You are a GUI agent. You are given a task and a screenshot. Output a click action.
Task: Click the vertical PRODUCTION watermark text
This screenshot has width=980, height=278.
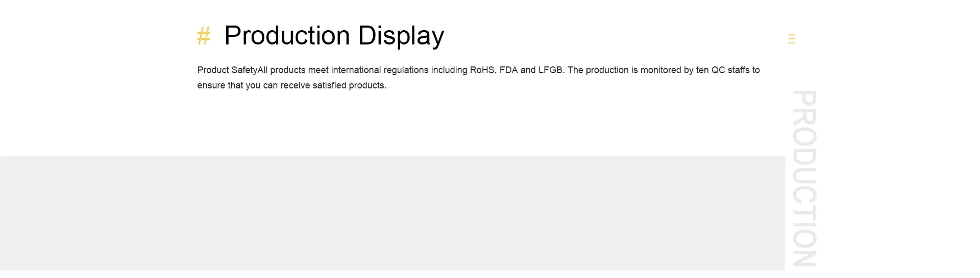(x=804, y=178)
